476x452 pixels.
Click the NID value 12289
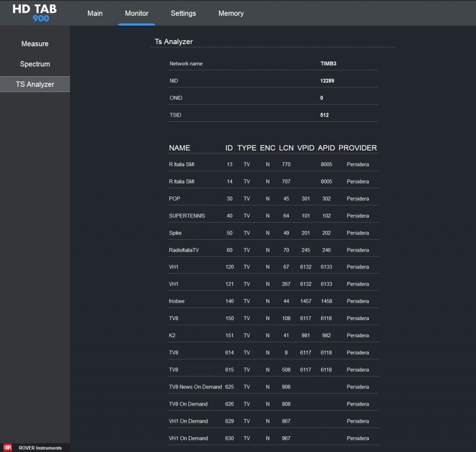327,81
